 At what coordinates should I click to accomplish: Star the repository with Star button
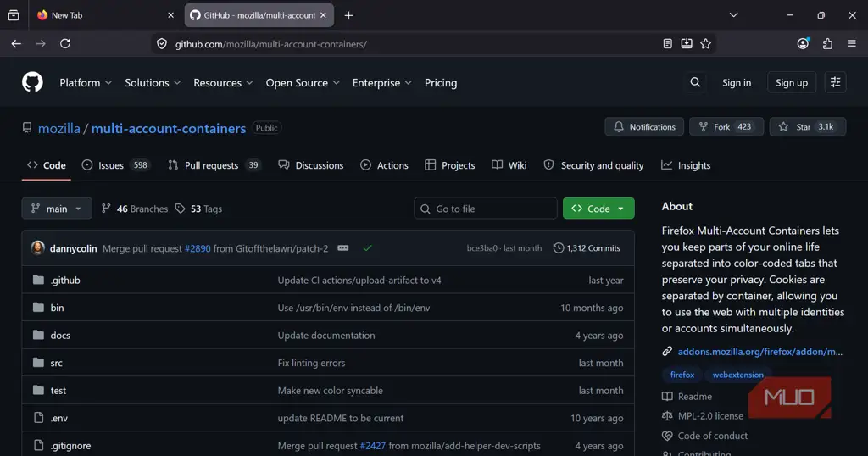pyautogui.click(x=808, y=127)
